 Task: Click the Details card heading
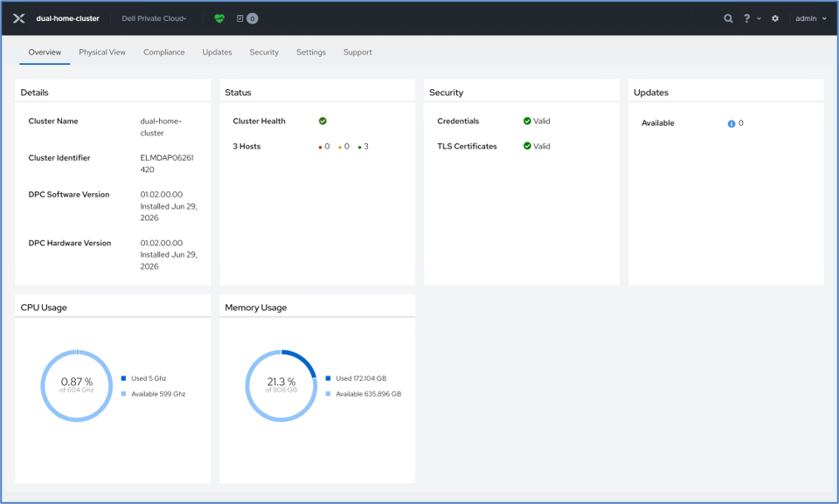click(x=34, y=93)
